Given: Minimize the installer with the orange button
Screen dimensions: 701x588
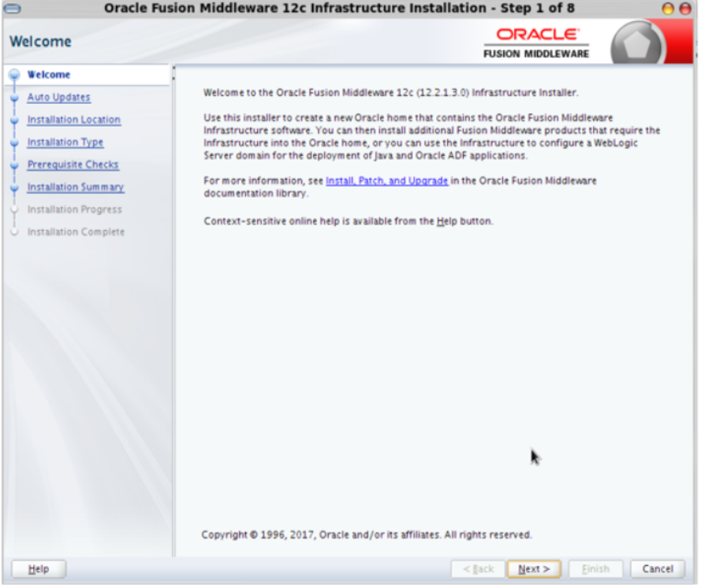Looking at the screenshot, I should click(668, 9).
